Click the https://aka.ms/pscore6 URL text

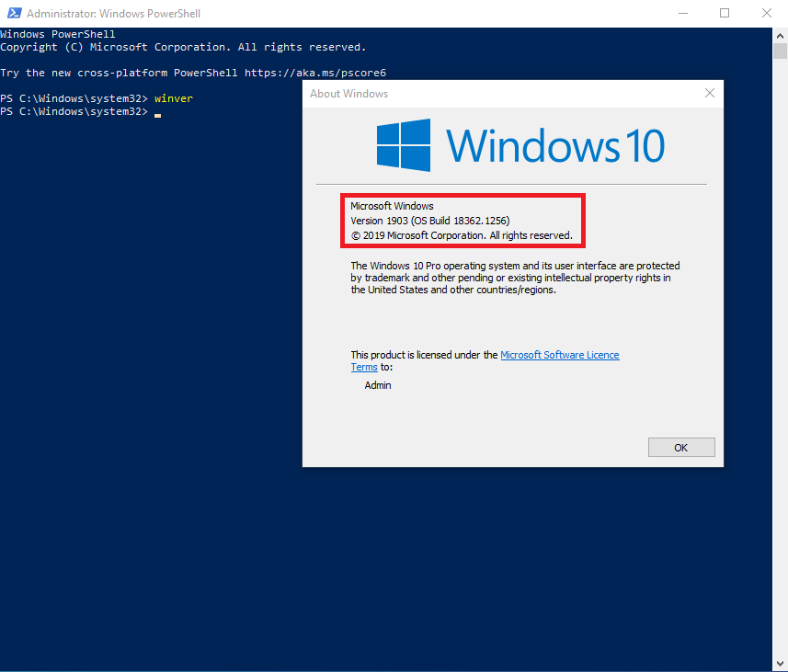pos(315,73)
